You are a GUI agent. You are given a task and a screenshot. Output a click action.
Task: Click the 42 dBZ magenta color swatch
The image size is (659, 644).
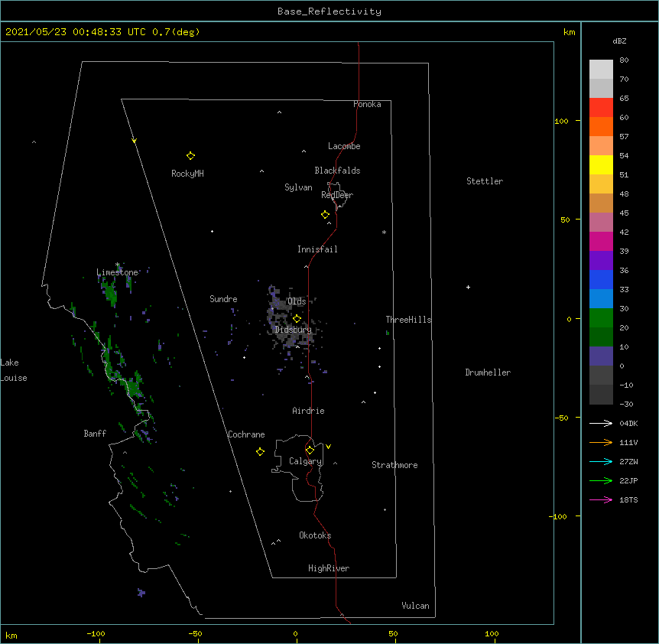(x=601, y=241)
